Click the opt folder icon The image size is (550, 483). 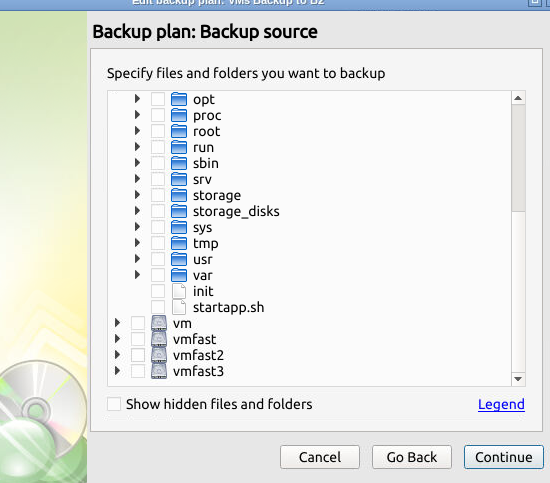[179, 99]
